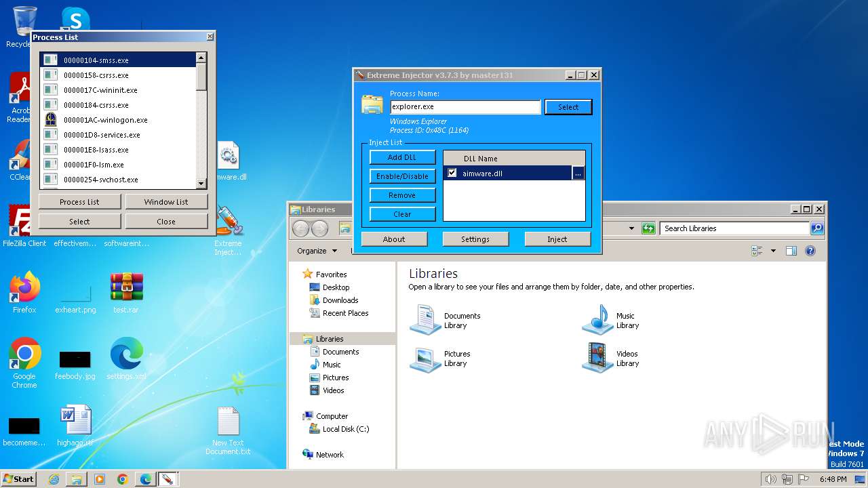This screenshot has height=488, width=868.
Task: Select Network in navigation pane
Action: 323,455
